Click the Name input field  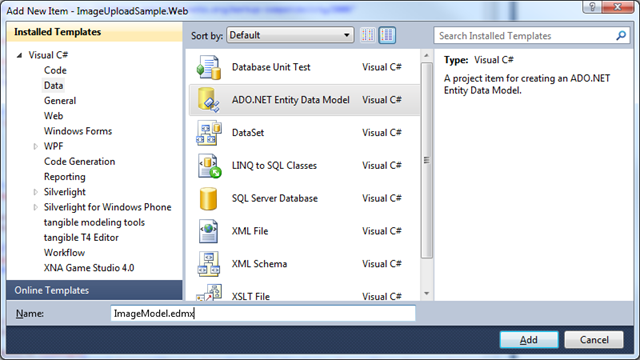[263, 313]
